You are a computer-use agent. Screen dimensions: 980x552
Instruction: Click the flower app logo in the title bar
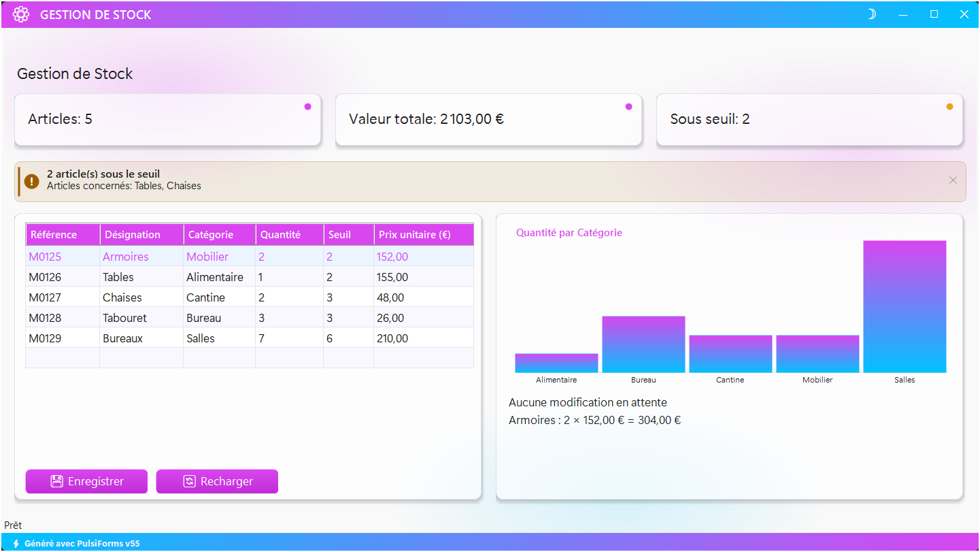click(21, 14)
